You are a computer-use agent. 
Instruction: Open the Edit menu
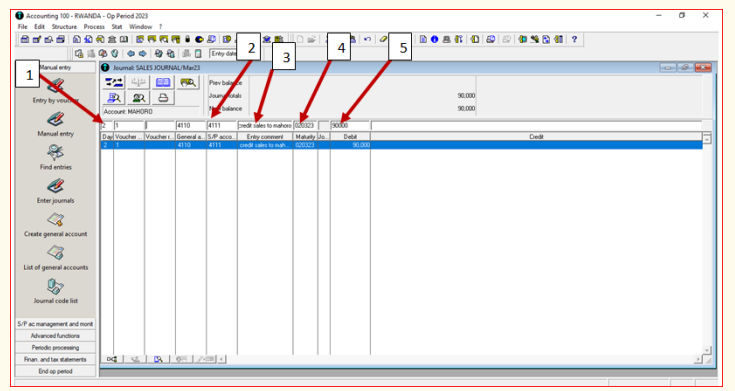pyautogui.click(x=39, y=27)
